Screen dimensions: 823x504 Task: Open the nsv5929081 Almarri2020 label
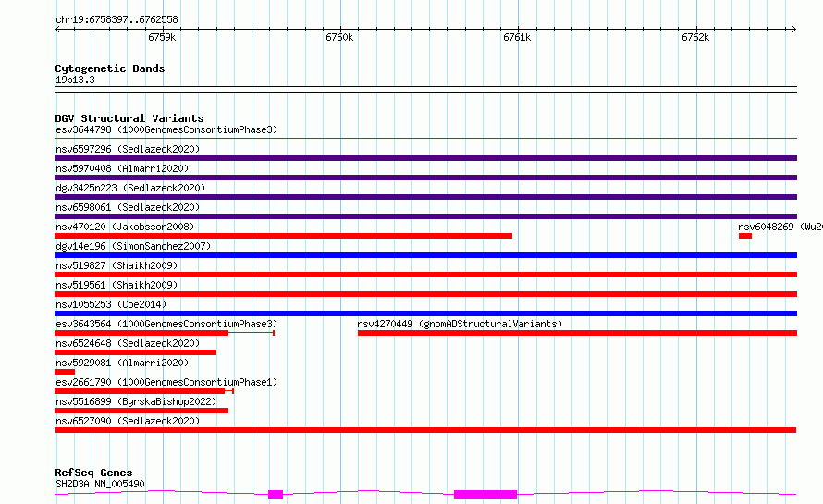(x=122, y=363)
